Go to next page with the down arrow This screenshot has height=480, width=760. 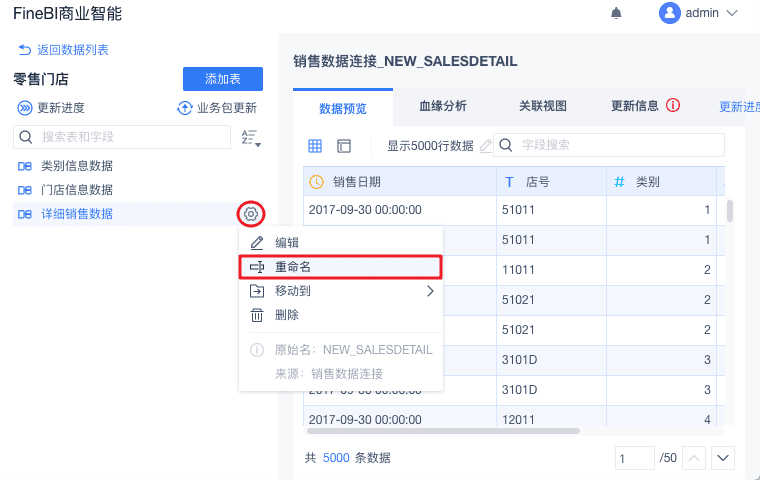pyautogui.click(x=722, y=457)
